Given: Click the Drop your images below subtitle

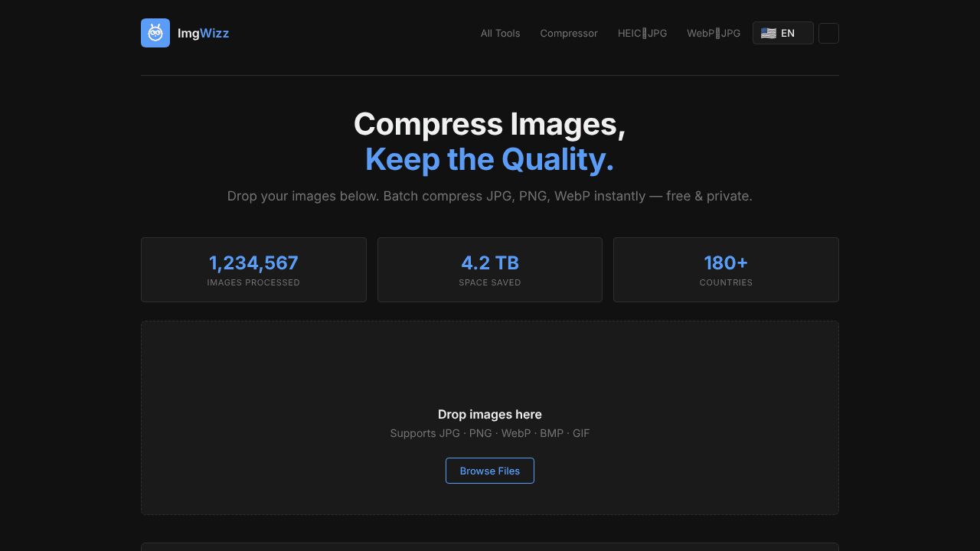Looking at the screenshot, I should (490, 196).
